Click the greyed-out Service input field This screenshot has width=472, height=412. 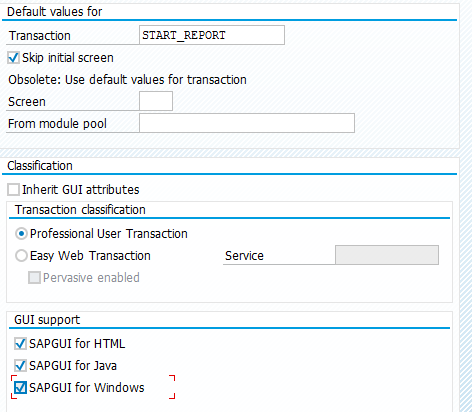pos(387,255)
